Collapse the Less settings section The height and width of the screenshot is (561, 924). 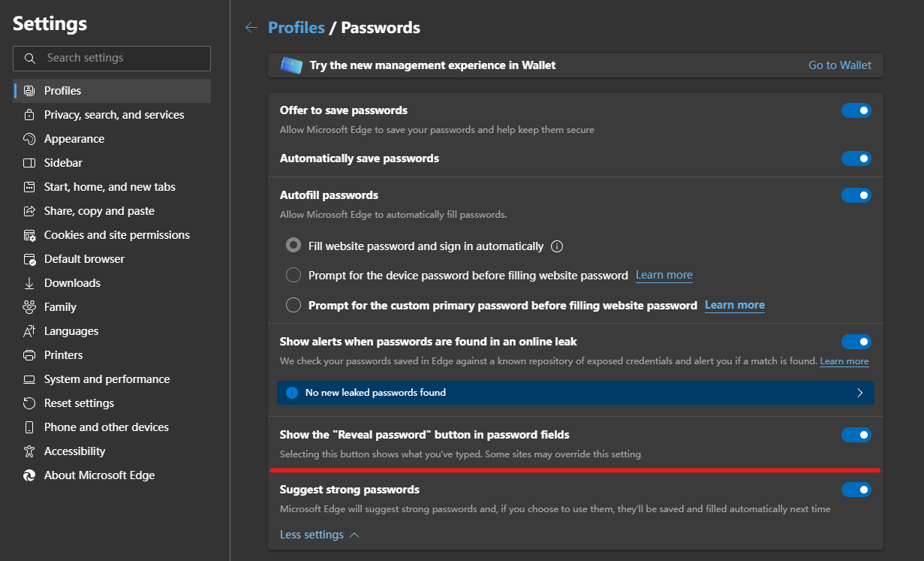point(319,534)
